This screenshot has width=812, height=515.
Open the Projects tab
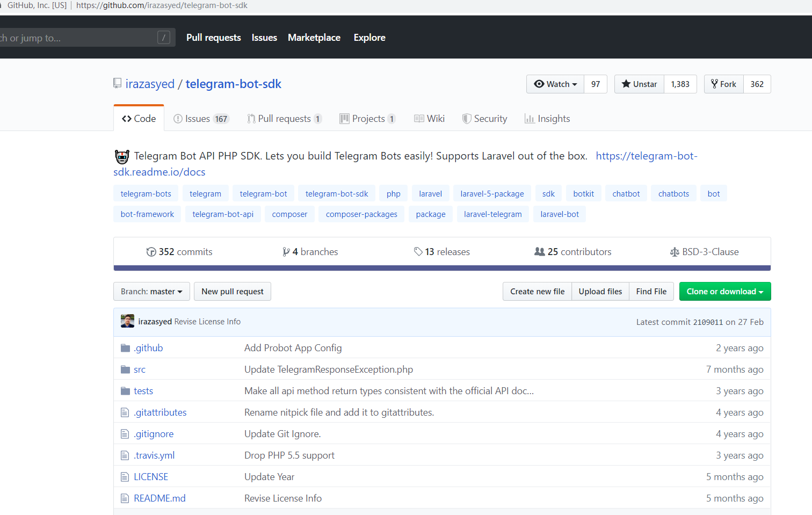pos(368,119)
